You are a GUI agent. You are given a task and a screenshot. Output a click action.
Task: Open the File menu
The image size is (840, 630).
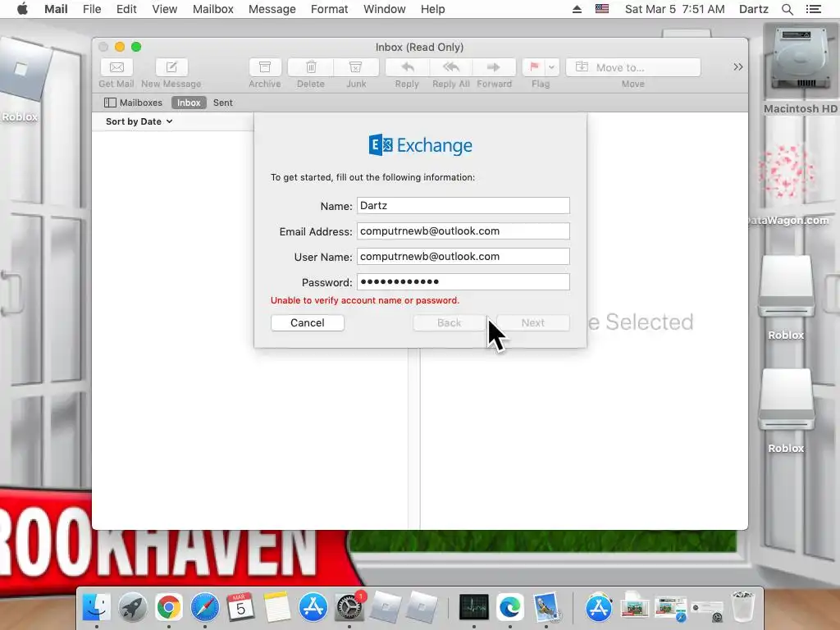(92, 9)
